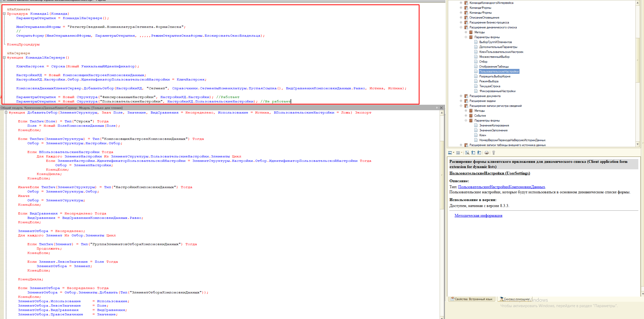Image resolution: width=644 pixels, height=319 pixels.
Task: Select КлючПользовательскихНастроек in tree
Action: pyautogui.click(x=501, y=52)
